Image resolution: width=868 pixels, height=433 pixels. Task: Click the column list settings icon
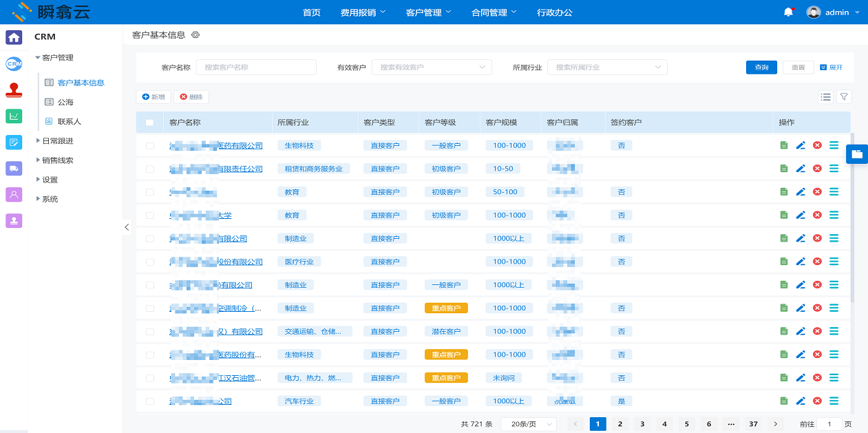click(x=826, y=97)
